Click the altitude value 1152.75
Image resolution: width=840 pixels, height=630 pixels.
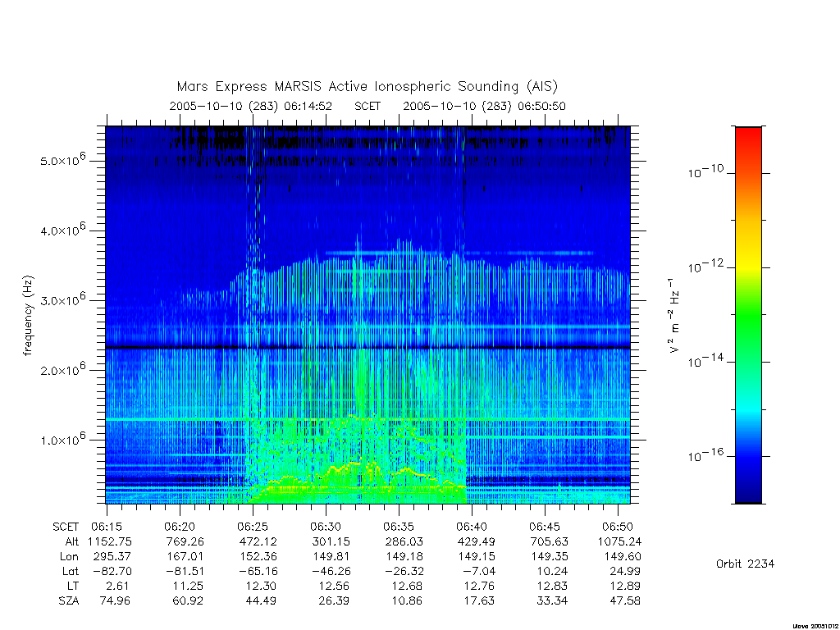[110, 541]
